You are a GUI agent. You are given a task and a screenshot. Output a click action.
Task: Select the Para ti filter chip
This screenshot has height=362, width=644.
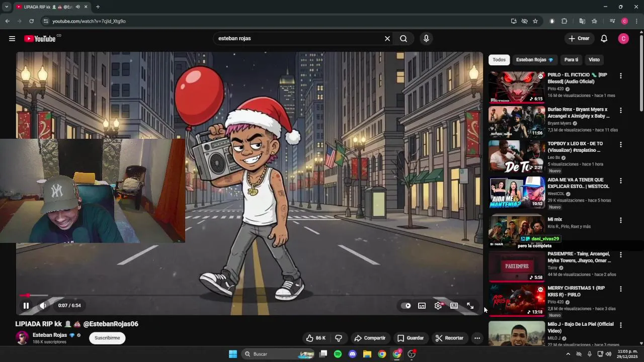pos(571,60)
